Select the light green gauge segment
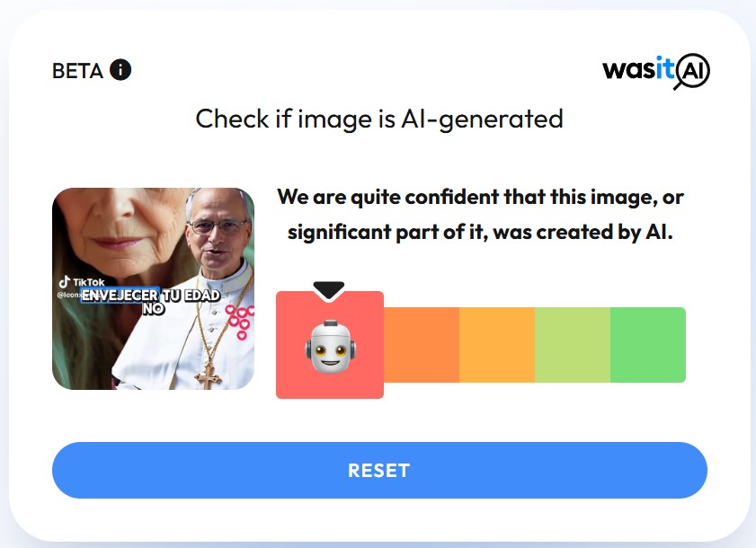This screenshot has height=548, width=756. [x=573, y=345]
